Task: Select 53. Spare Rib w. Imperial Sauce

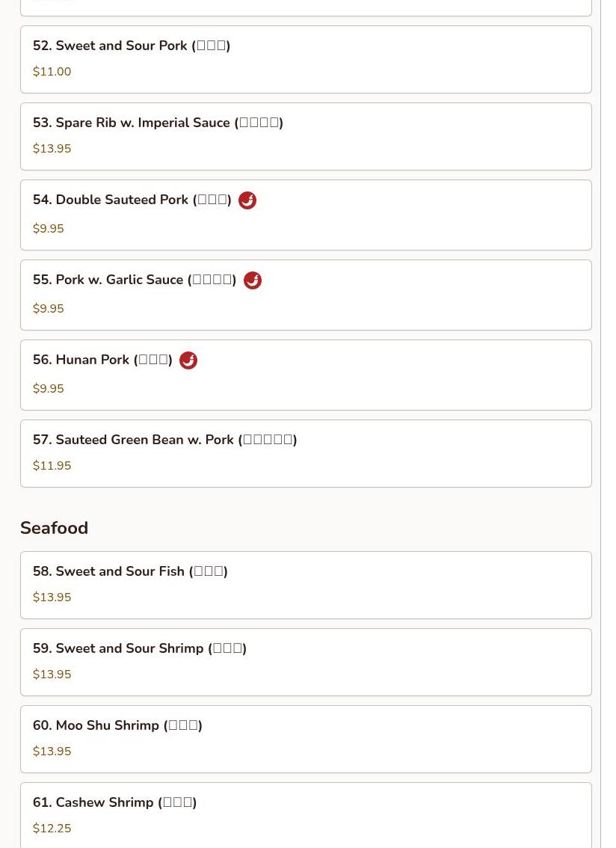Action: 306,136
